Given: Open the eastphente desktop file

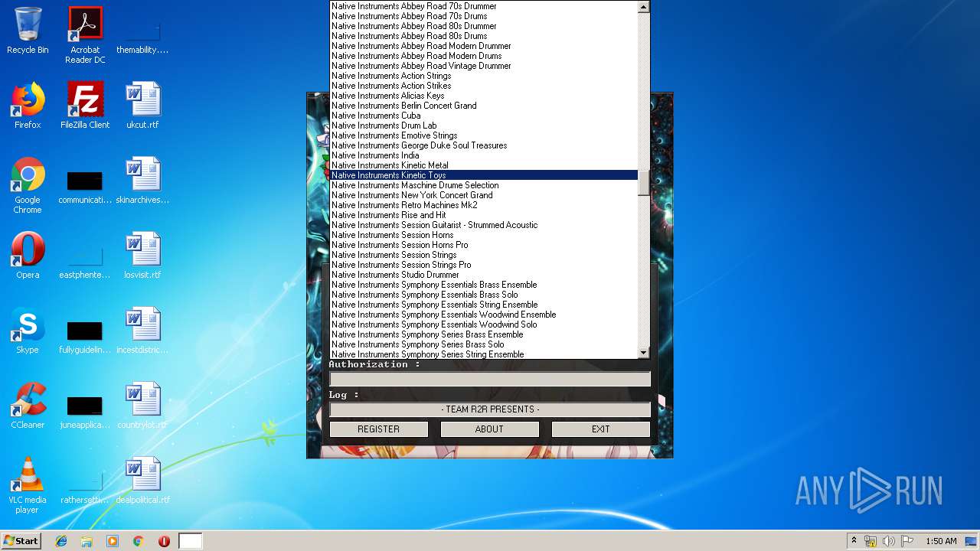Looking at the screenshot, I should click(85, 260).
